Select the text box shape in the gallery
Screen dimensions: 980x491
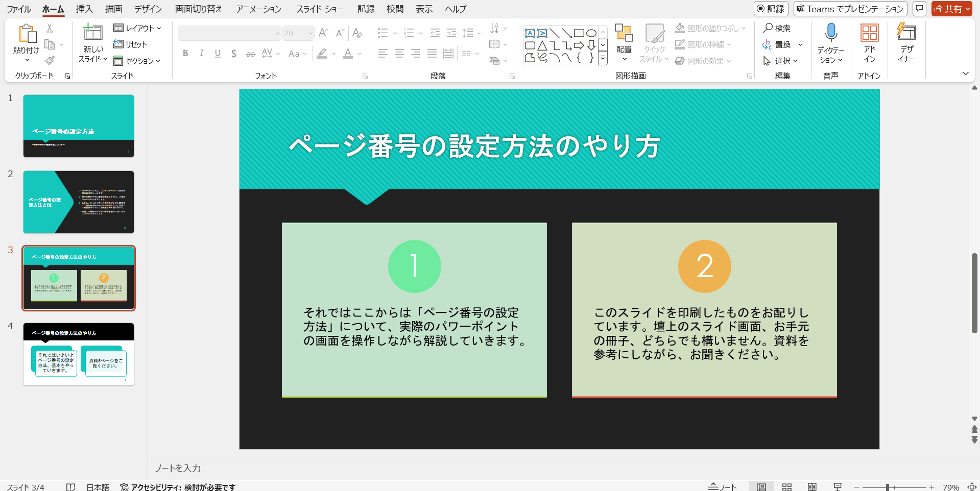pos(530,33)
